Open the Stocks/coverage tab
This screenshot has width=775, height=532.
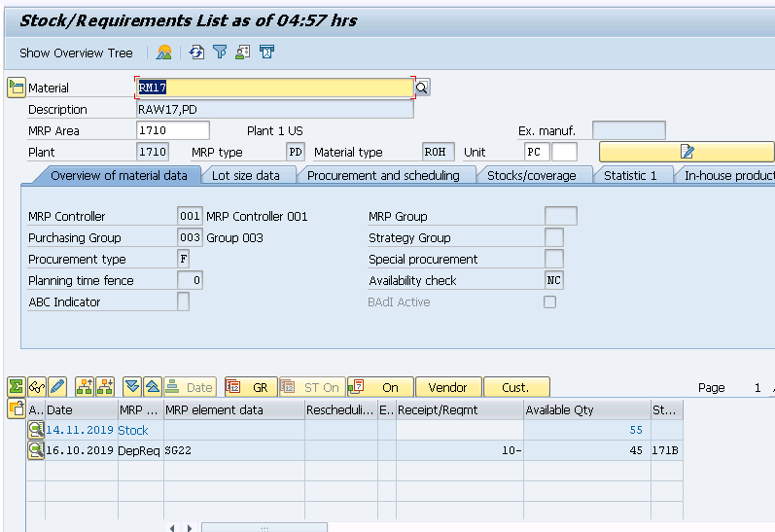(x=531, y=175)
